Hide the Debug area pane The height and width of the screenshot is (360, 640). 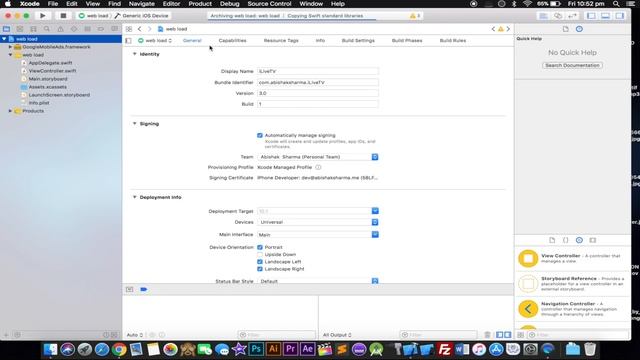pyautogui.click(x=606, y=16)
